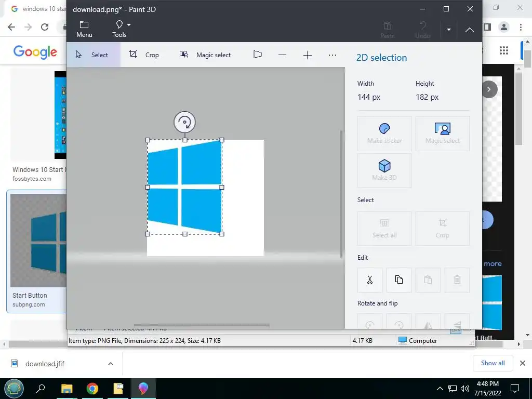Click the paste icon under Edit

click(x=428, y=280)
